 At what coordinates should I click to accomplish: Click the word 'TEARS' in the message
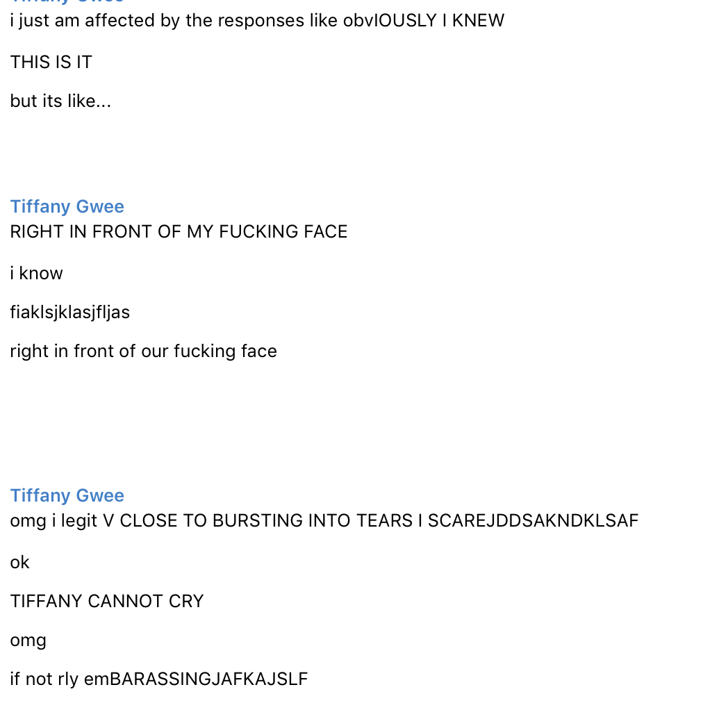click(384, 521)
